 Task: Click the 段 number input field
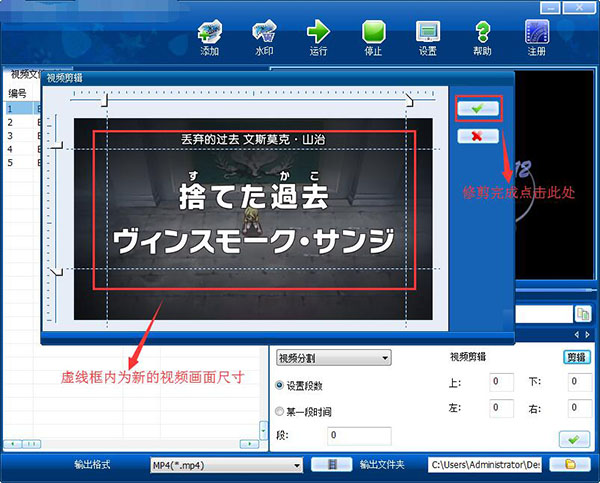(x=359, y=436)
